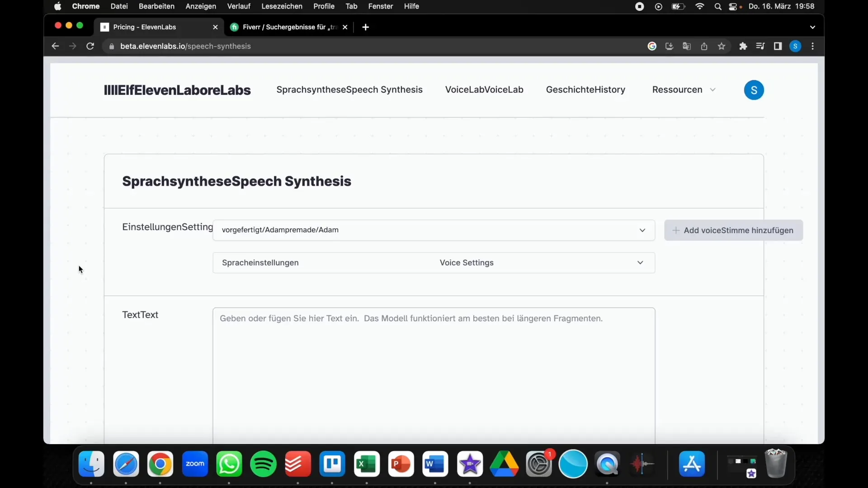The width and height of the screenshot is (868, 488).
Task: Close the Pricing - ElevenLabs tab
Action: click(215, 27)
